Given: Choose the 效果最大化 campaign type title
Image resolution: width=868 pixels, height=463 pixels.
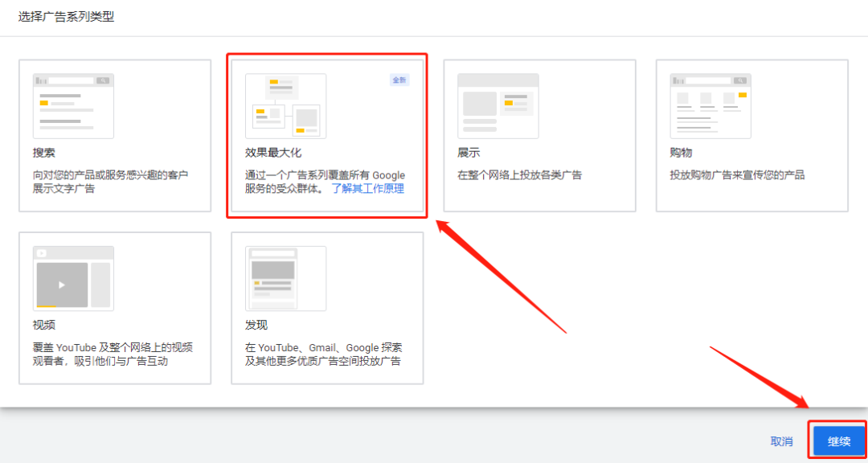Looking at the screenshot, I should [273, 152].
